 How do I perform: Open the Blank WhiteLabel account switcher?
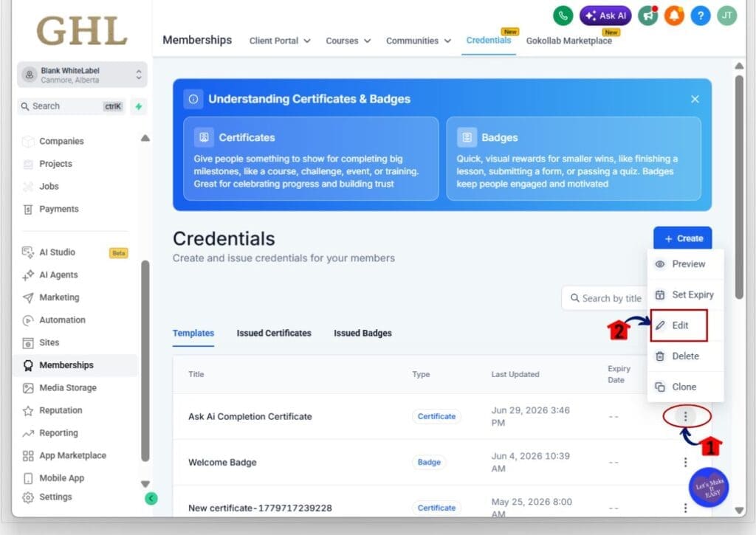click(x=82, y=75)
